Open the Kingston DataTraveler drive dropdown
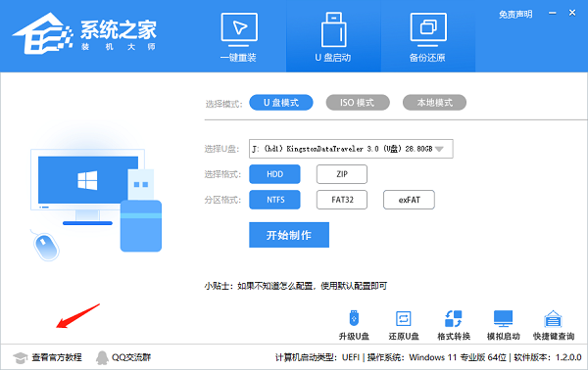588x370 pixels. coord(351,149)
